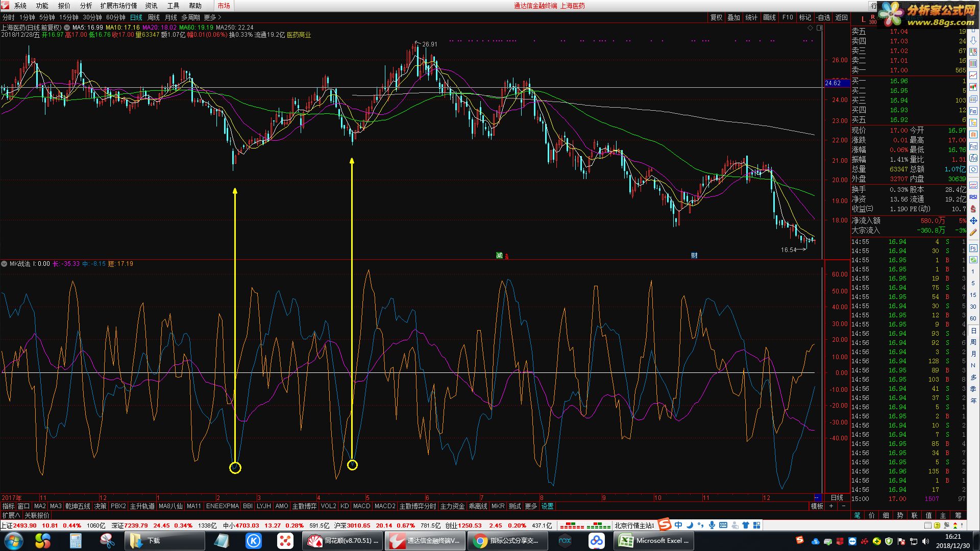Open the 叠加 options

(x=733, y=17)
